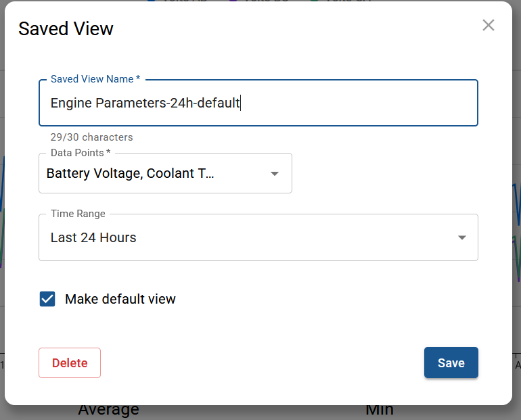The height and width of the screenshot is (420, 521).
Task: Select the Last 24 Hours time range value
Action: pos(93,238)
